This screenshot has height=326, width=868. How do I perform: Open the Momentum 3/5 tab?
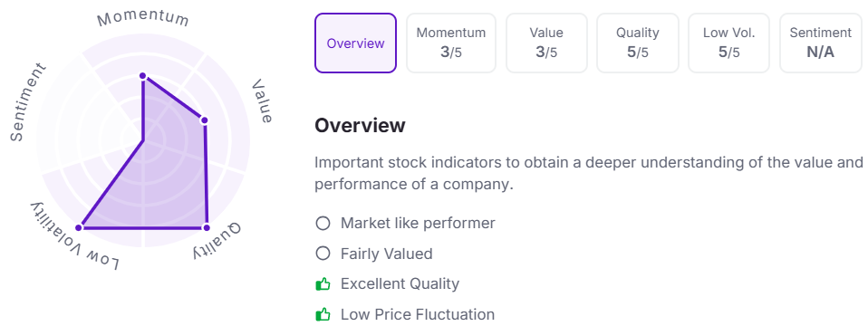451,43
